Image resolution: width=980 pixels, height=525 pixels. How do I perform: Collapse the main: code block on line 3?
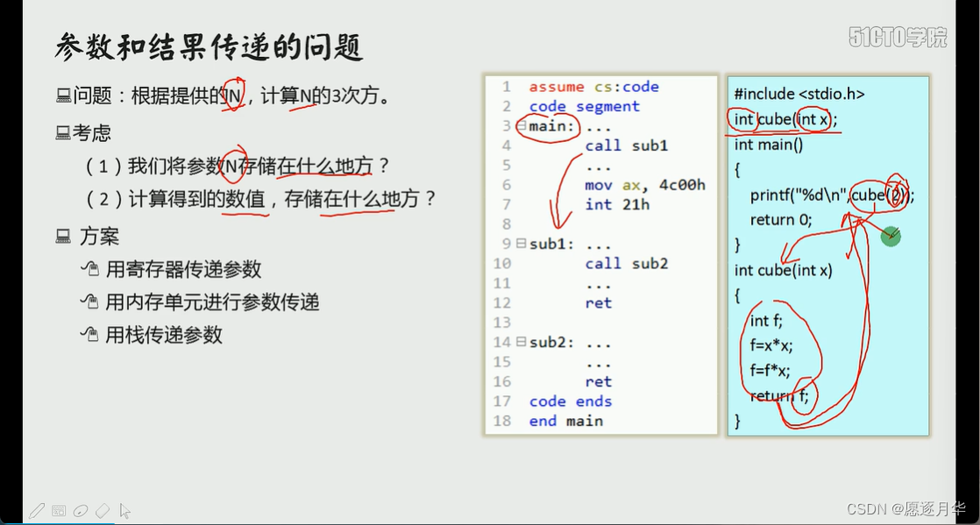click(x=521, y=125)
